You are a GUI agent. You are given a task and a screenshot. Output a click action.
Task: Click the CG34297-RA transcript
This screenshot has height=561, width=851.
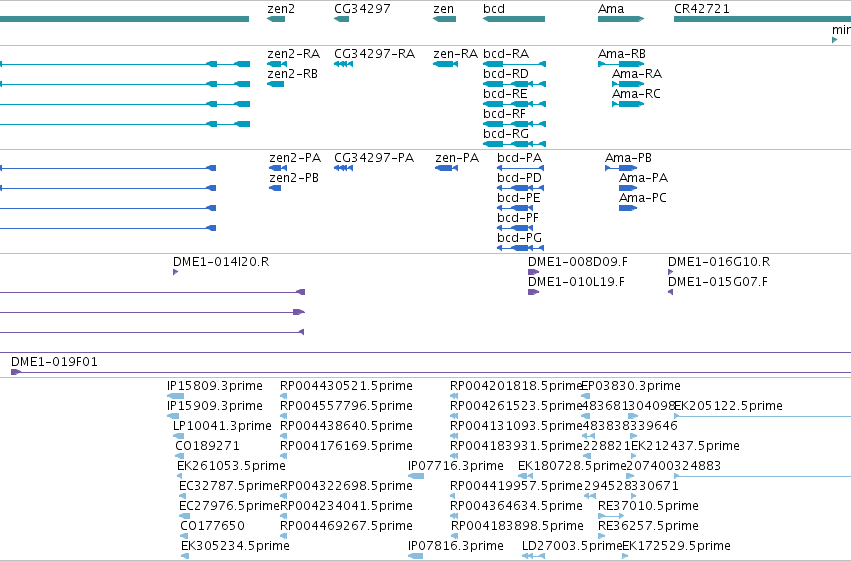point(344,64)
